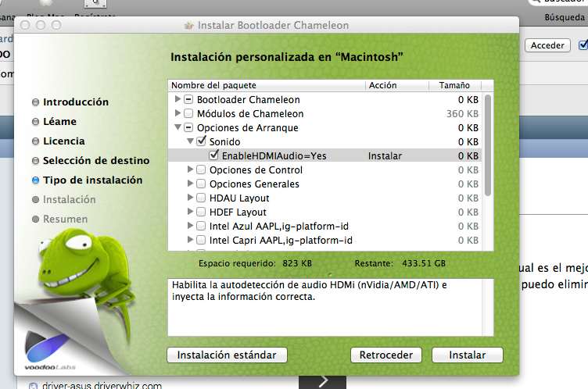Click globe icon beside driverwhiz link
The height and width of the screenshot is (389, 588).
(x=33, y=386)
